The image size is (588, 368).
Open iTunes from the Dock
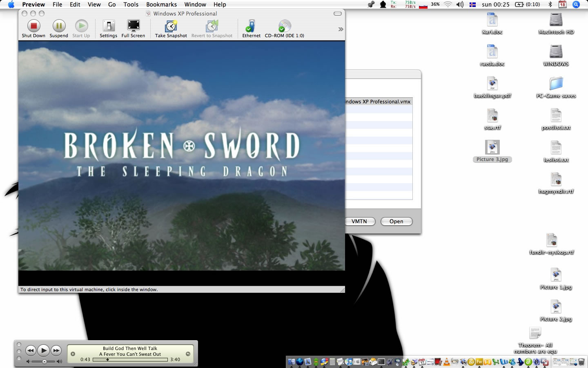[349, 361]
